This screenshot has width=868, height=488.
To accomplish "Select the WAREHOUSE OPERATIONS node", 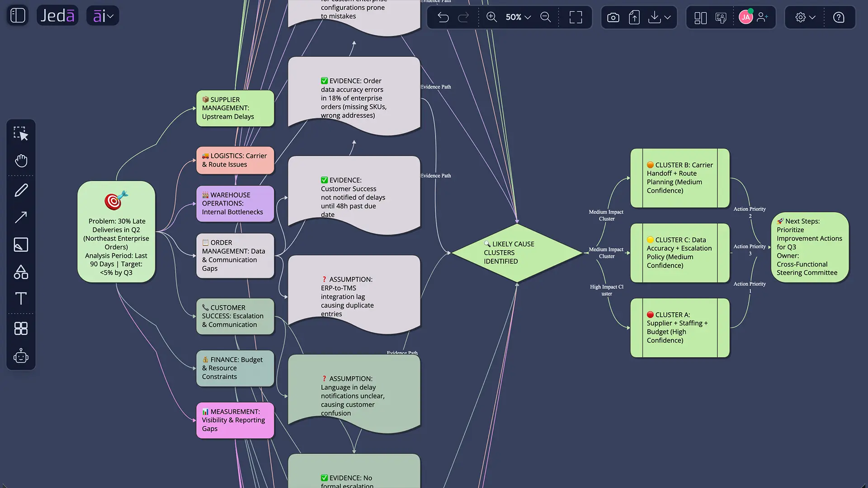I will (x=235, y=203).
